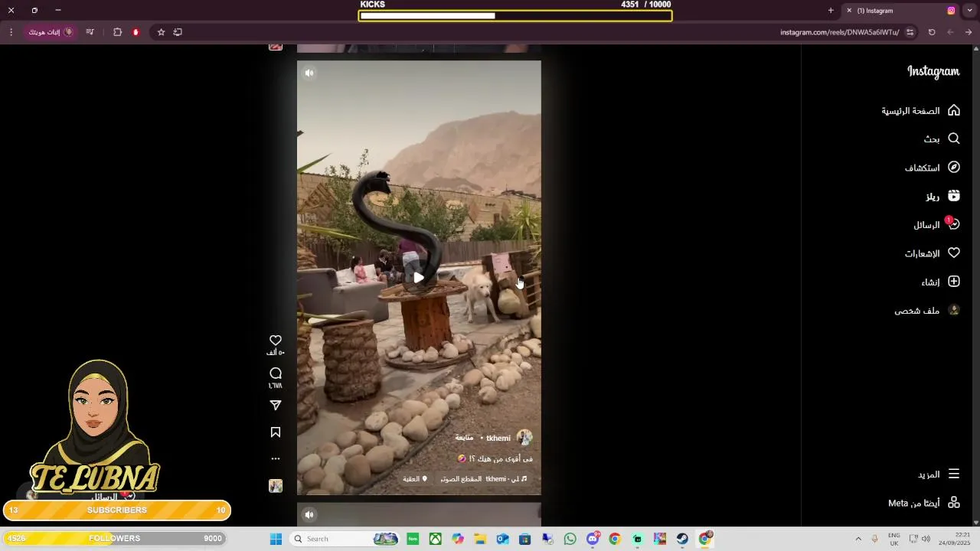Play the reel with center play button
Screen dimensions: 980x551
click(x=419, y=278)
